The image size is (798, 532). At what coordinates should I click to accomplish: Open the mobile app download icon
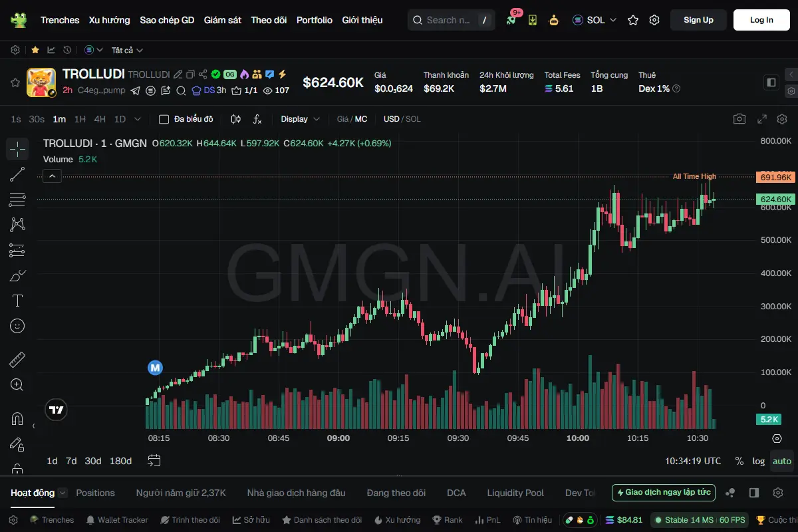coord(533,20)
